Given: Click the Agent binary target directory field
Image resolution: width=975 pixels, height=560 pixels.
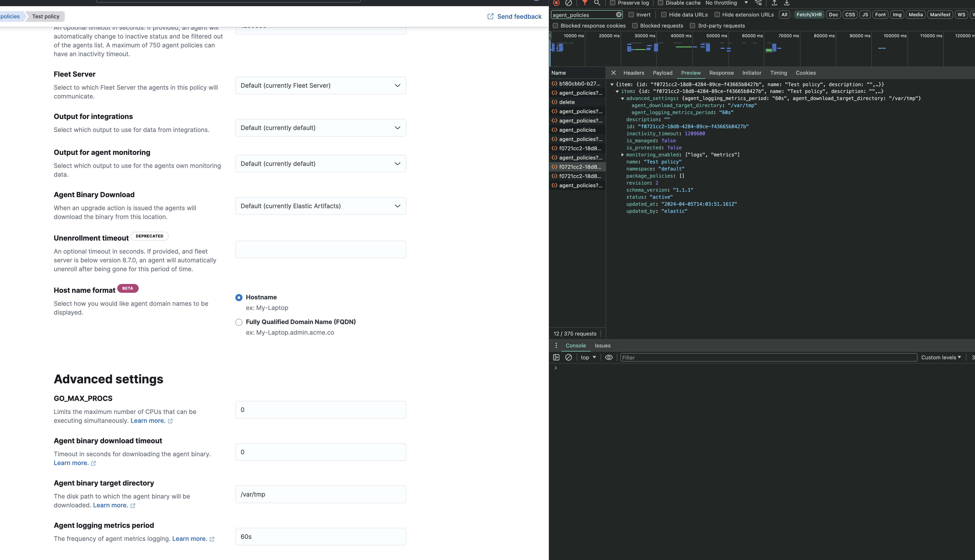Looking at the screenshot, I should (320, 495).
